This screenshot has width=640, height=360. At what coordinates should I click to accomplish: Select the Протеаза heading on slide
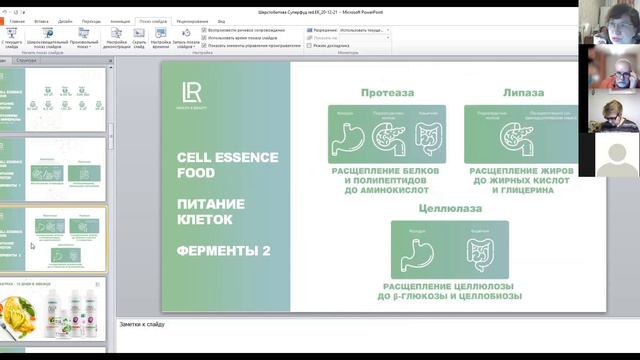(x=387, y=93)
